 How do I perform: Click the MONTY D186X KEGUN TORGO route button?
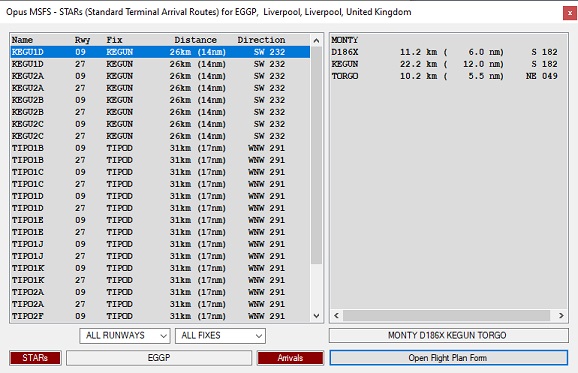[448, 335]
